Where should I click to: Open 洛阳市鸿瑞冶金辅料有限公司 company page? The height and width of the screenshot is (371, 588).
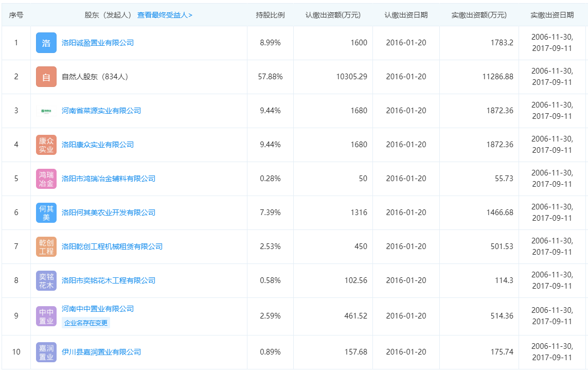[x=109, y=179]
